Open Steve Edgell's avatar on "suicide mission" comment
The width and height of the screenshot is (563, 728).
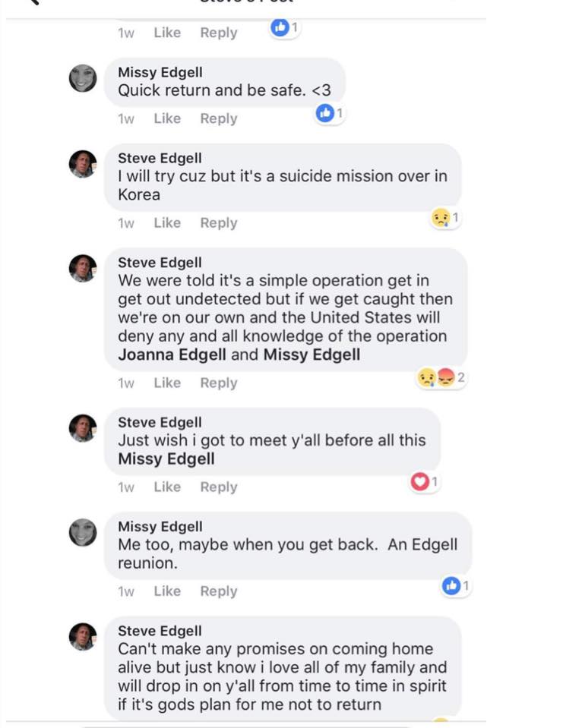pos(83,164)
